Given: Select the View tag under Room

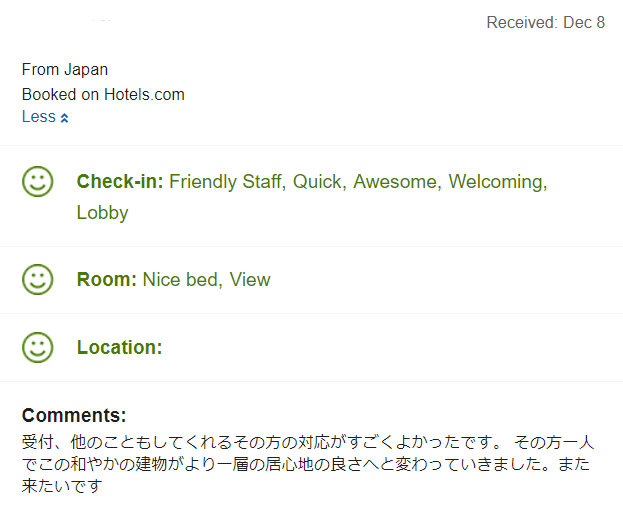Looking at the screenshot, I should pos(250,279).
